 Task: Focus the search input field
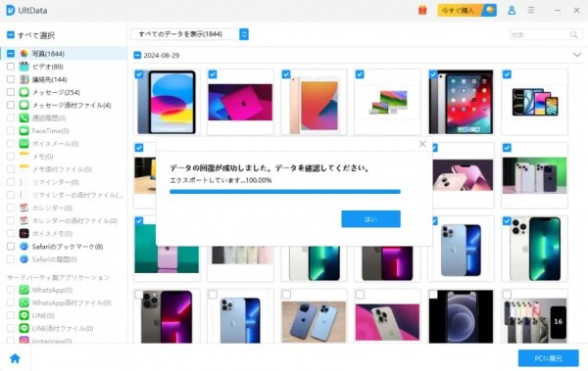pos(540,35)
